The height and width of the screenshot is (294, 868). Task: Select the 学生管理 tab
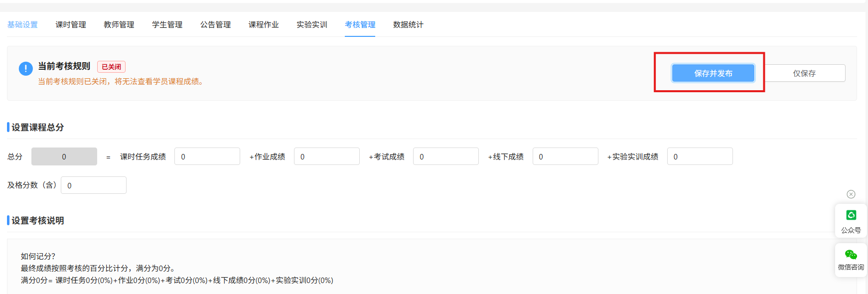click(x=167, y=24)
